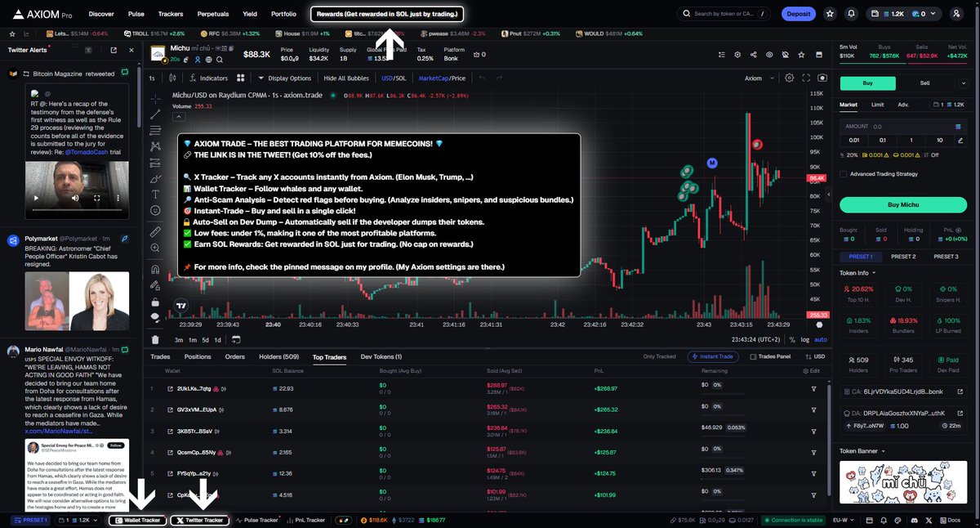Click the Buy Michu button
This screenshot has height=528, width=980.
[x=903, y=204]
